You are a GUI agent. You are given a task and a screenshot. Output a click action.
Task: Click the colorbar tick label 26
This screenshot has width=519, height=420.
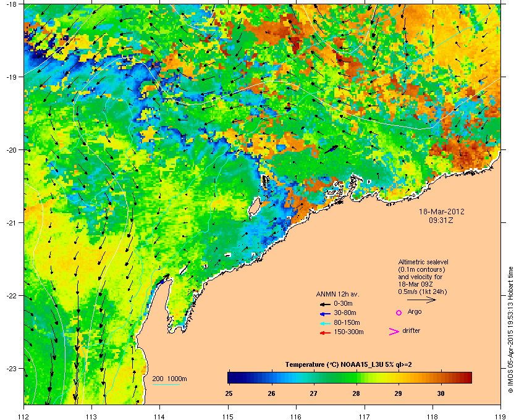pyautogui.click(x=271, y=393)
